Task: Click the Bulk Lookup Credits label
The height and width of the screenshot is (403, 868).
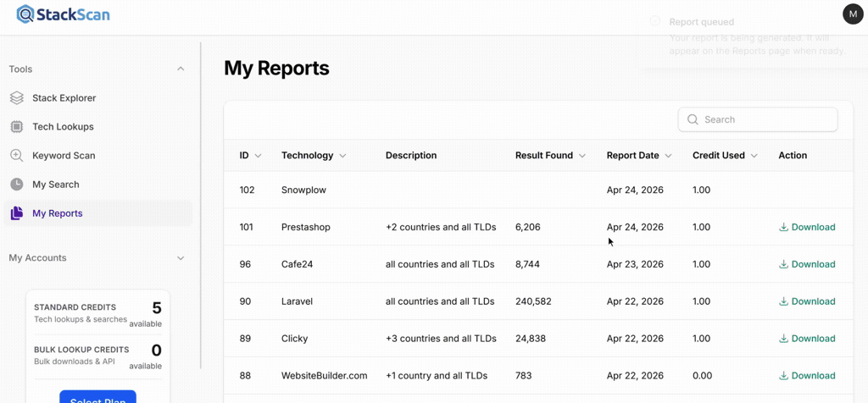Action: [82, 350]
